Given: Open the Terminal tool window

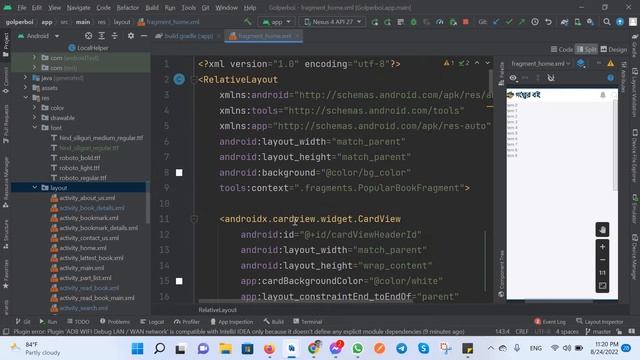Looking at the screenshot, I should 307,322.
